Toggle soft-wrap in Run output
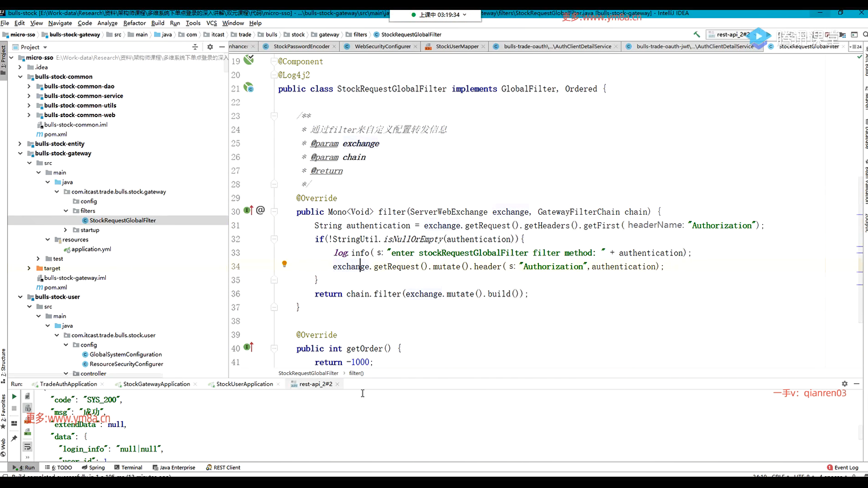The width and height of the screenshot is (868, 488). 28,446
